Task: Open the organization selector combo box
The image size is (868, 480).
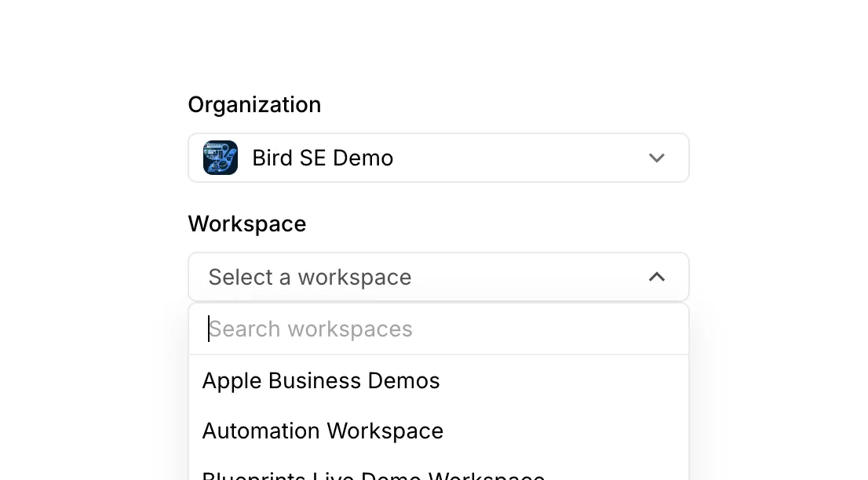Action: point(439,158)
